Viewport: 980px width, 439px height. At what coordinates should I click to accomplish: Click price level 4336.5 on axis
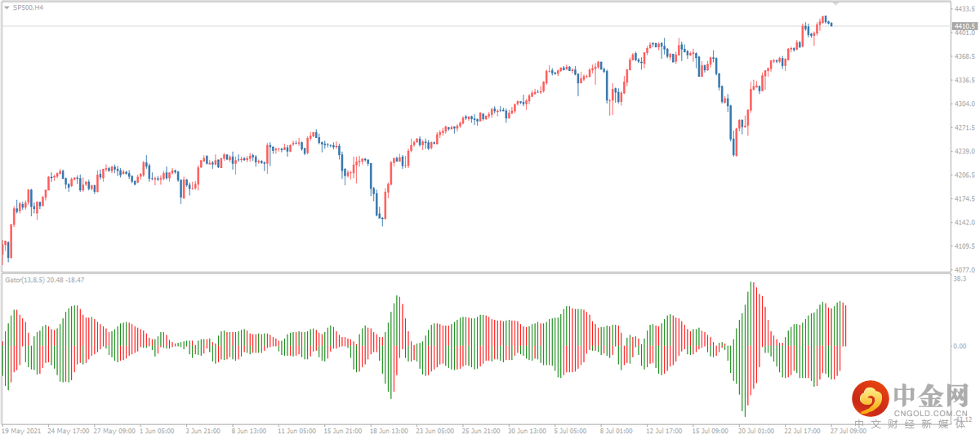[x=964, y=80]
